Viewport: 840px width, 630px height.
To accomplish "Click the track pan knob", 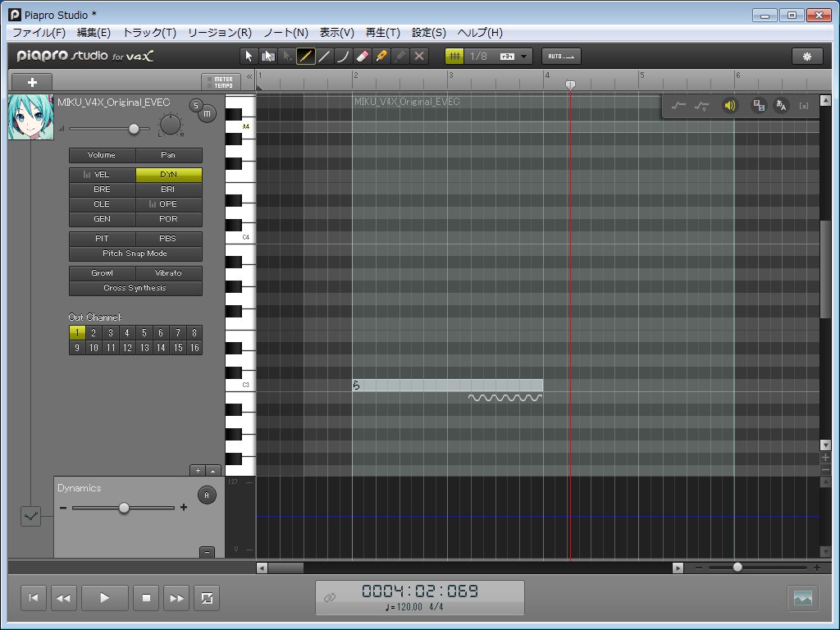I will point(171,125).
